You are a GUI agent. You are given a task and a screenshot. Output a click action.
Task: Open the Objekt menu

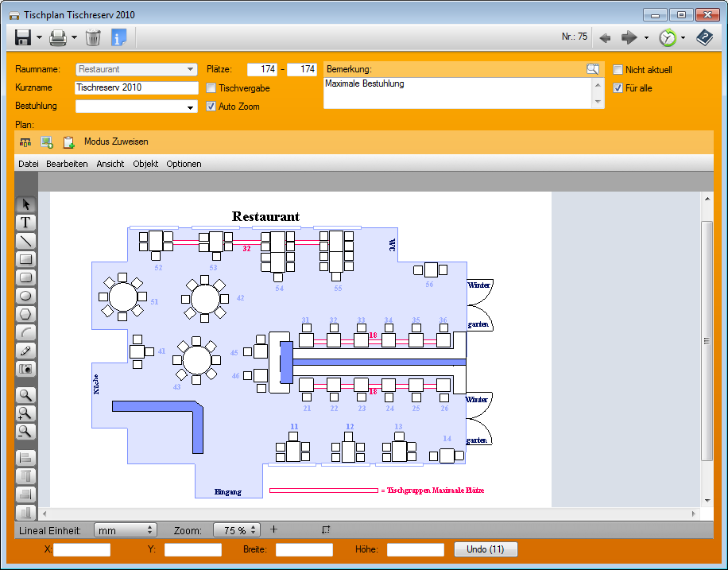point(145,164)
